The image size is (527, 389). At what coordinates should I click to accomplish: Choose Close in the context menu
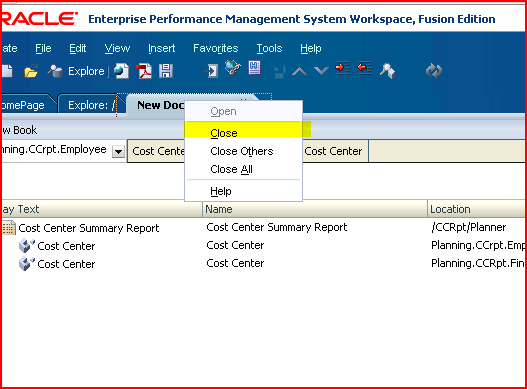[x=244, y=133]
